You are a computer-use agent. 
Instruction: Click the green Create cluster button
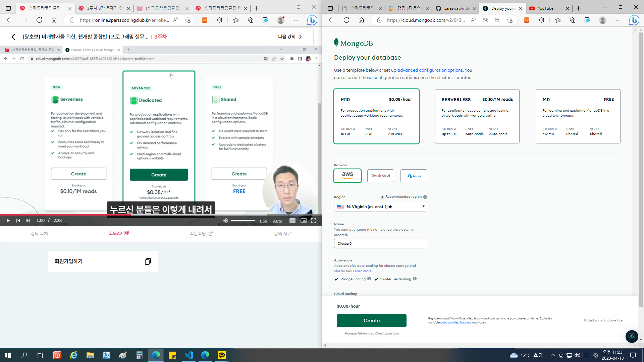click(x=372, y=320)
